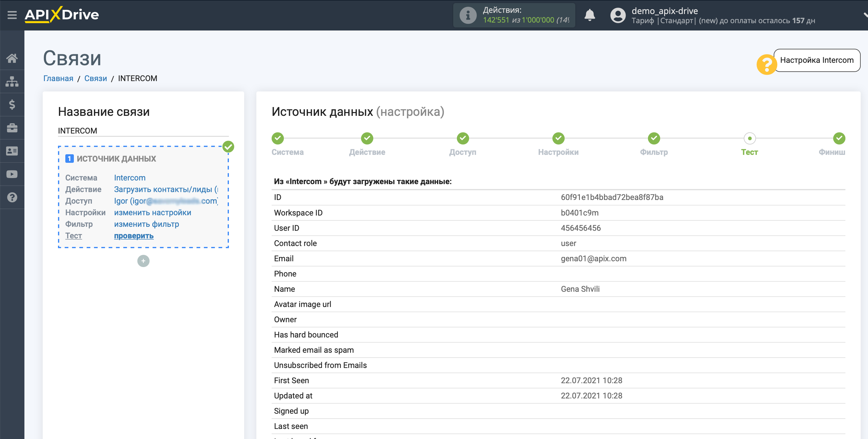Click the Avatar image url row label
The width and height of the screenshot is (868, 439).
point(302,304)
